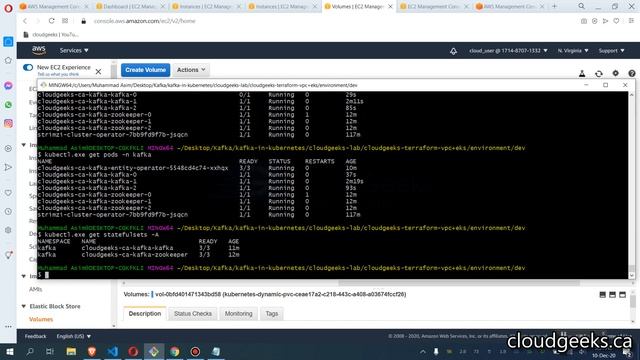Viewport: 640px width, 360px height.
Task: Open Opera sidebar bookmarks heart
Action: point(8,192)
